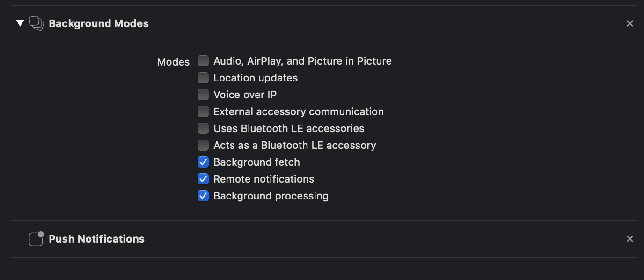The width and height of the screenshot is (644, 280).
Task: Click the Location updates label text
Action: click(256, 78)
